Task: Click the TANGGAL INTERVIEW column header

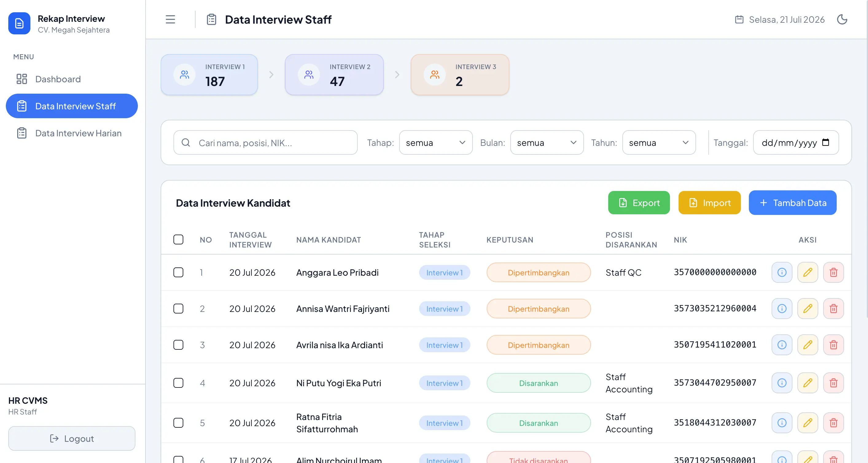Action: point(250,239)
